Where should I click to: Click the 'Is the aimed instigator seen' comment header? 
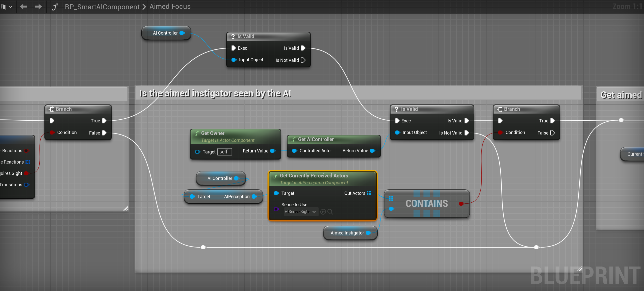215,93
